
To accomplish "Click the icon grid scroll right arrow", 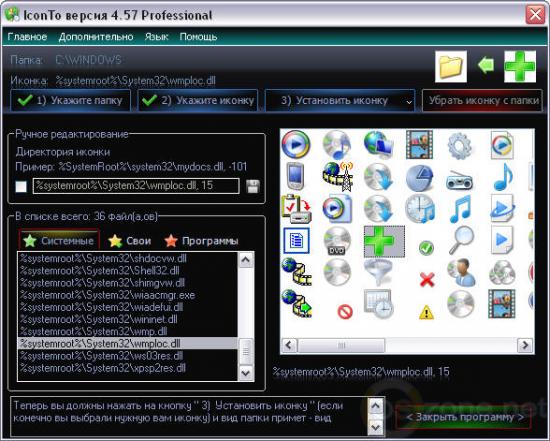I will 525,345.
